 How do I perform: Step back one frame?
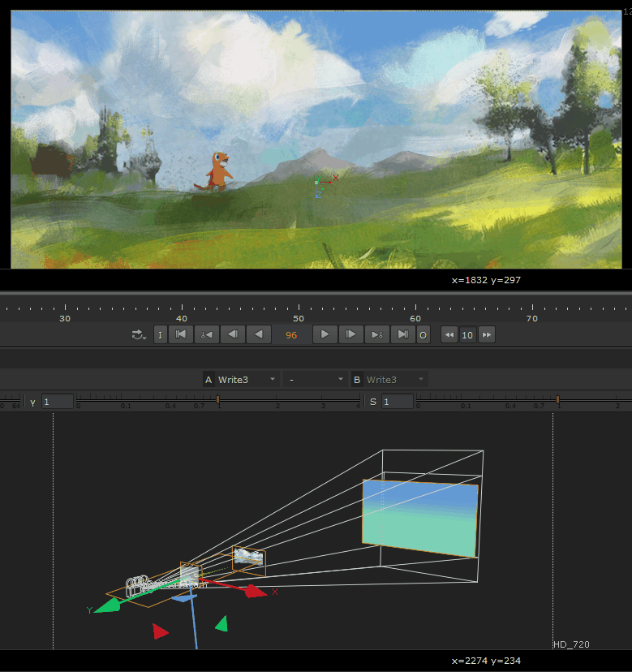pos(233,334)
